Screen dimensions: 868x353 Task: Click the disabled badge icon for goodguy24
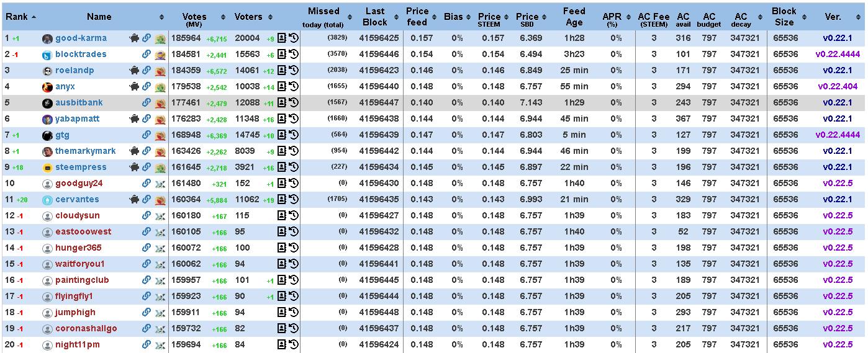tap(160, 183)
